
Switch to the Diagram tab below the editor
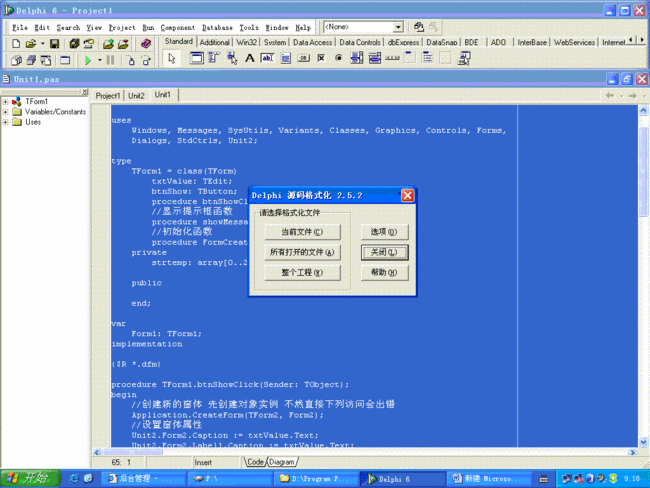[282, 462]
